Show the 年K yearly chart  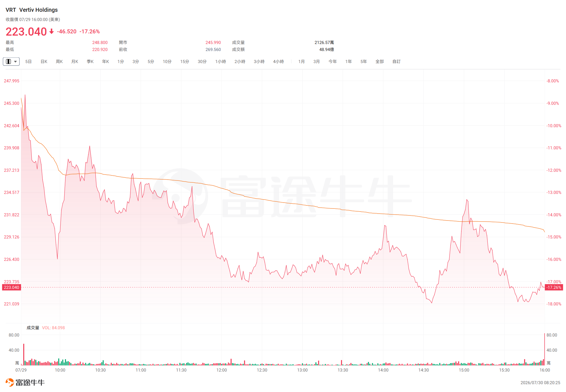(x=105, y=61)
